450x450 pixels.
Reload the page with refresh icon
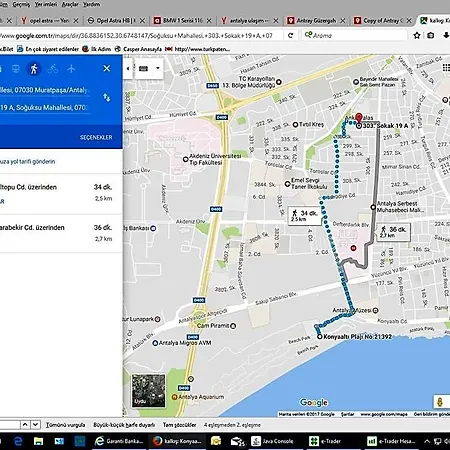(291, 35)
